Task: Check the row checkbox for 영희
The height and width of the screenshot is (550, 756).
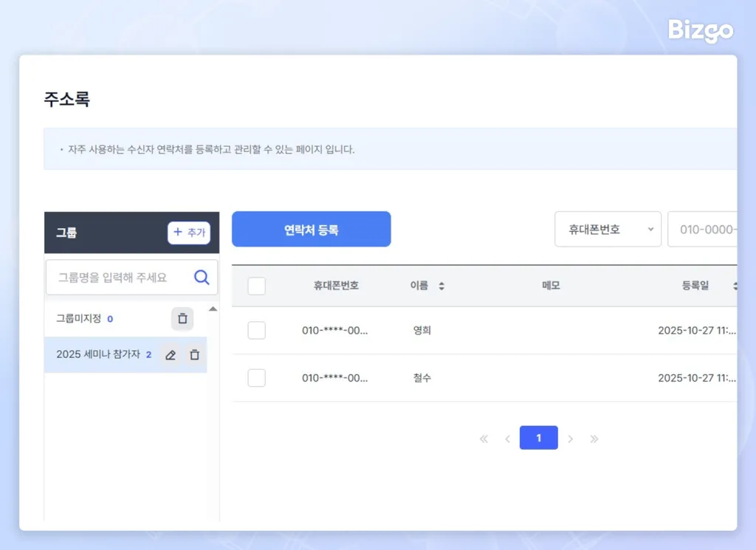Action: [x=256, y=330]
